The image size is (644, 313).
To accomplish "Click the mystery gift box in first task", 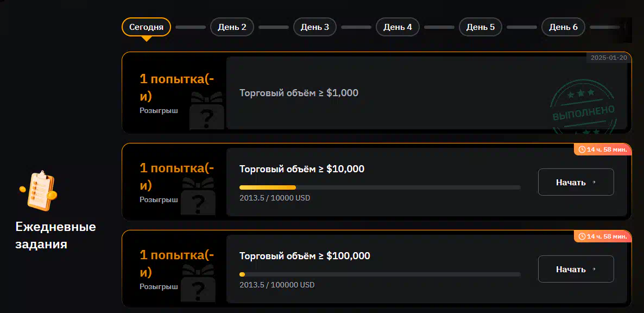I will pos(207,110).
